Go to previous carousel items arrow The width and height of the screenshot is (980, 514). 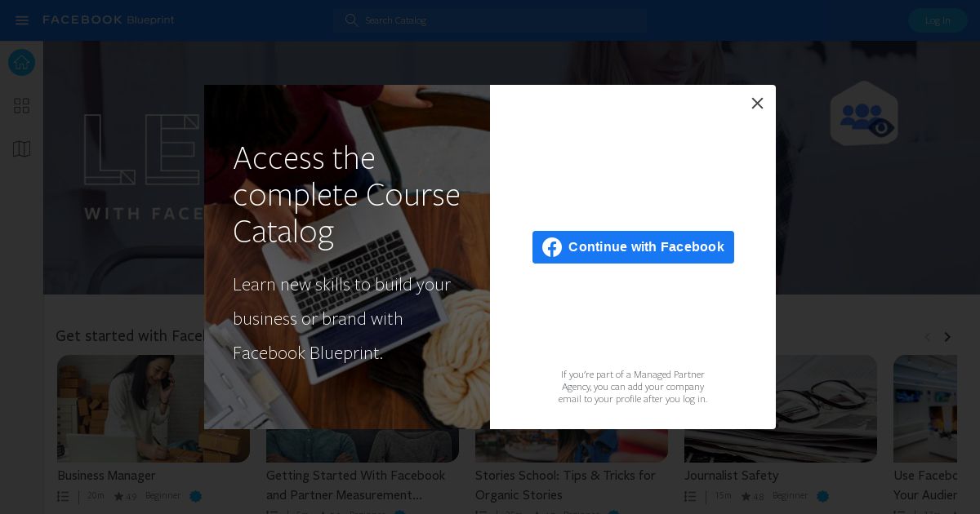click(927, 337)
